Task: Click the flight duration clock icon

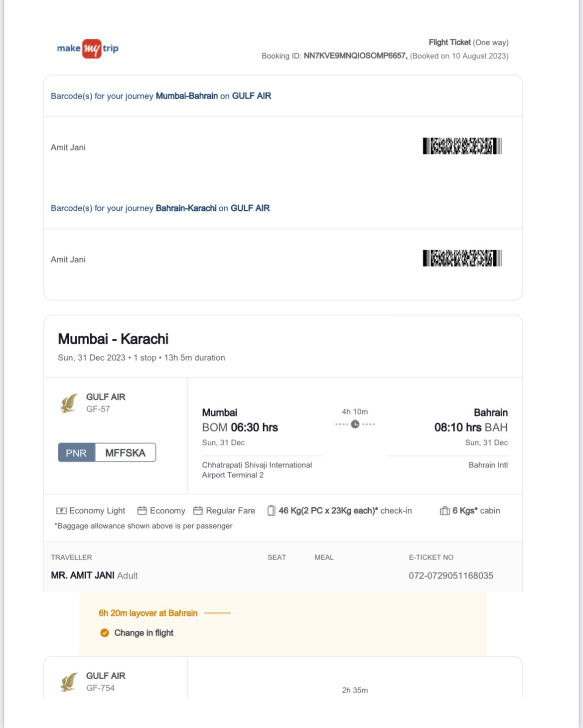Action: (355, 424)
